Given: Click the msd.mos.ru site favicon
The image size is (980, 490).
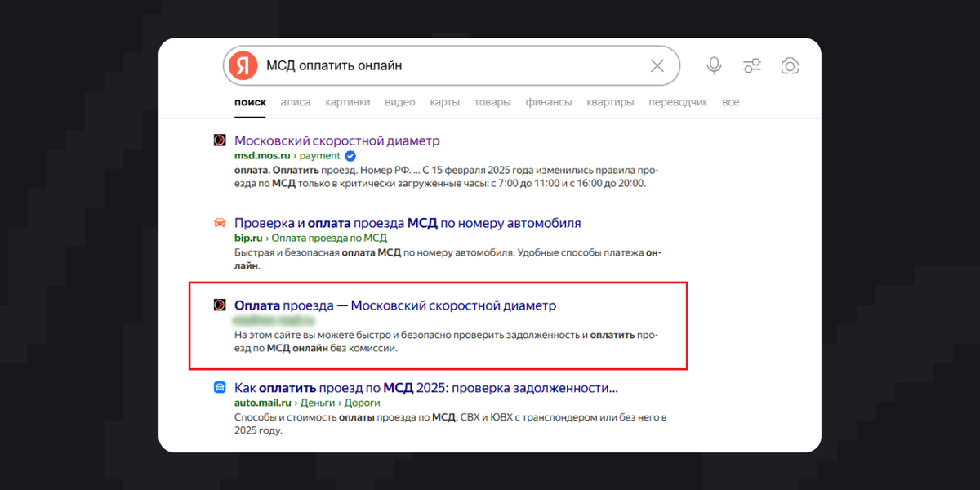Looking at the screenshot, I should (219, 140).
